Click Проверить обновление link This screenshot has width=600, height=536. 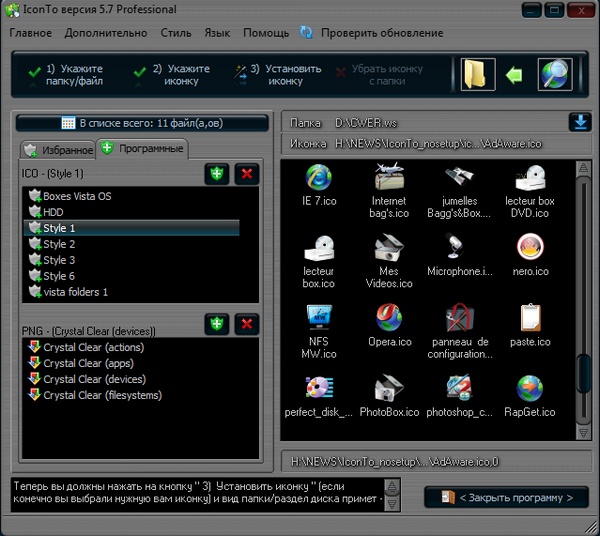coord(381,33)
